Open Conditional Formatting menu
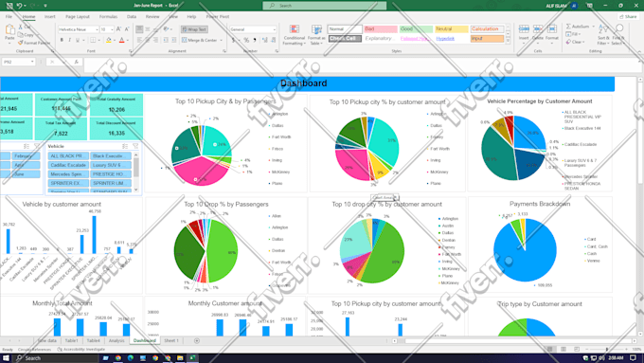644x363 pixels. (295, 35)
